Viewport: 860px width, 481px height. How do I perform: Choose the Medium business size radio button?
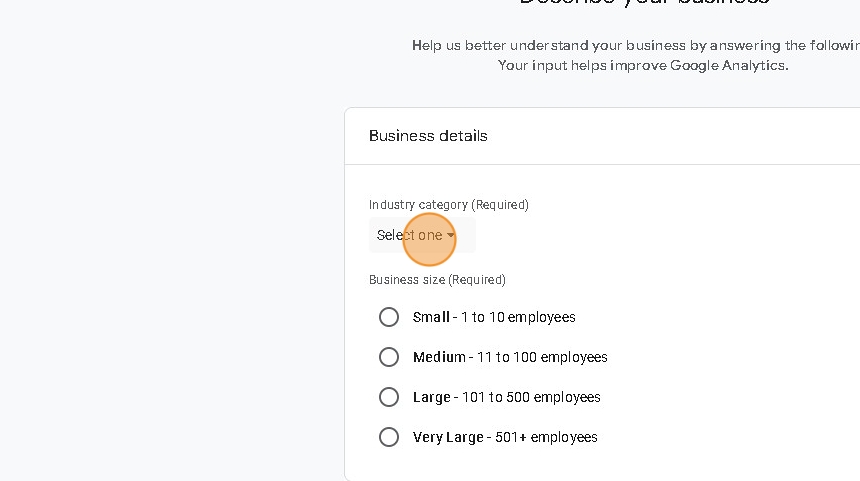point(389,357)
